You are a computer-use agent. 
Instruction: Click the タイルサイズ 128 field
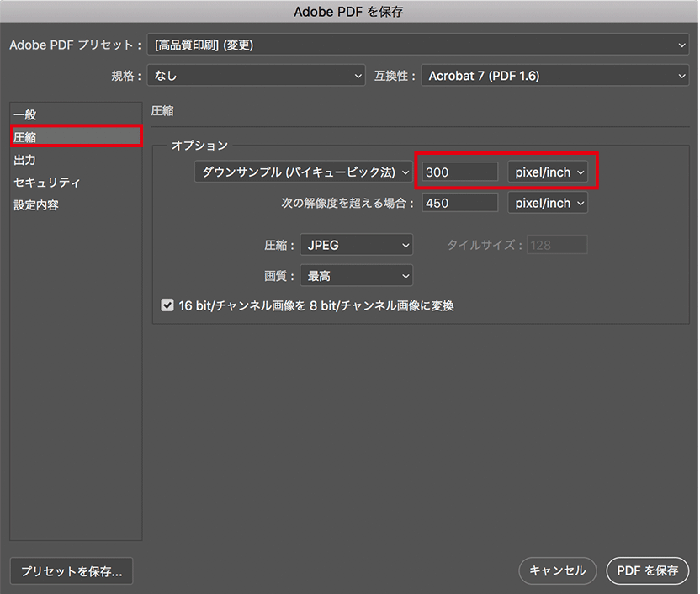(x=556, y=245)
